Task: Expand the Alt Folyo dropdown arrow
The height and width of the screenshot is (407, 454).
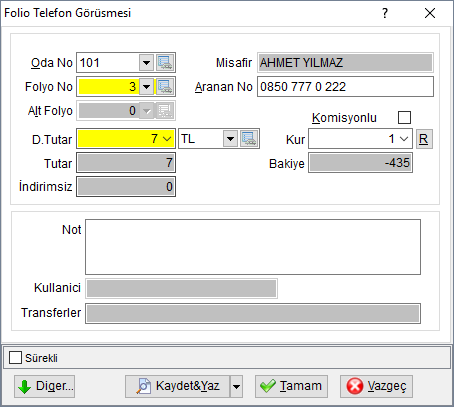Action: click(146, 111)
